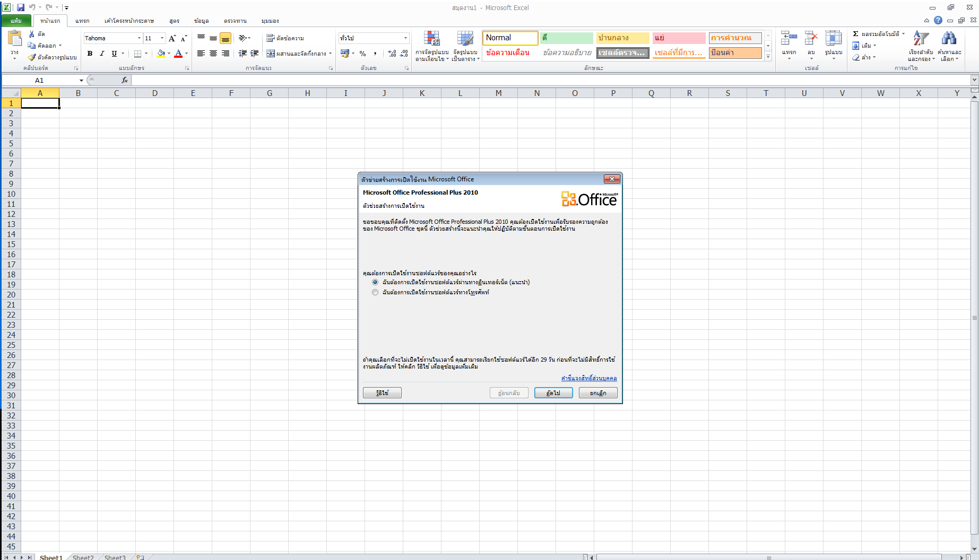Image resolution: width=979 pixels, height=560 pixels.
Task: Select activate by telephone radio option
Action: pos(375,292)
